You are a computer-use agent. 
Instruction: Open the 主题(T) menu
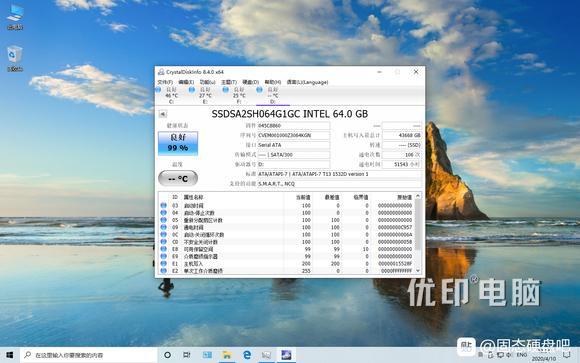tap(229, 82)
